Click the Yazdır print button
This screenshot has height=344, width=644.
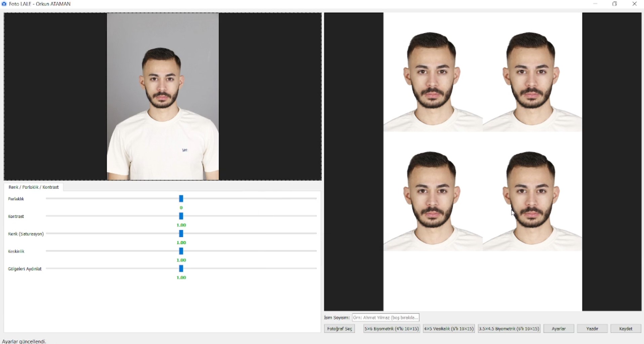coord(592,329)
